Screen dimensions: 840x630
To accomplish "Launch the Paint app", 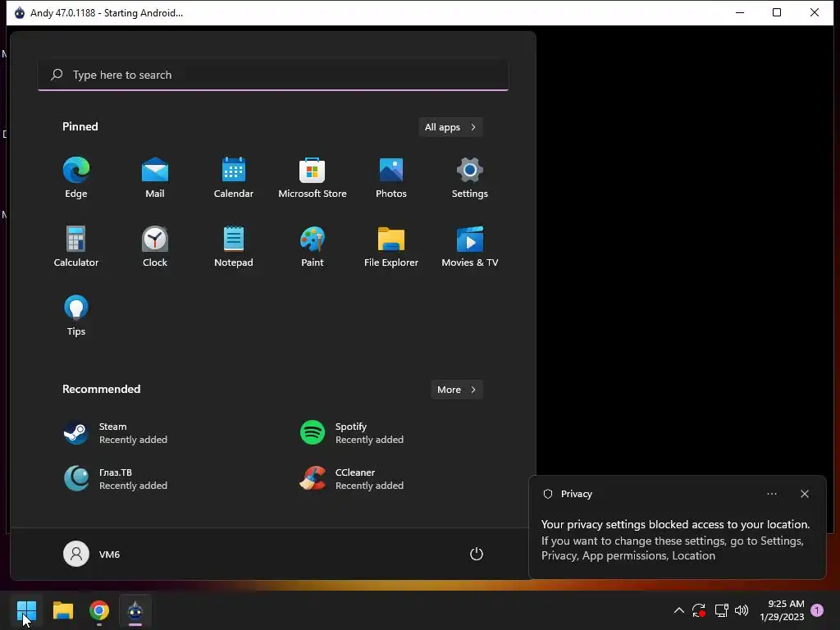I will pos(313,246).
